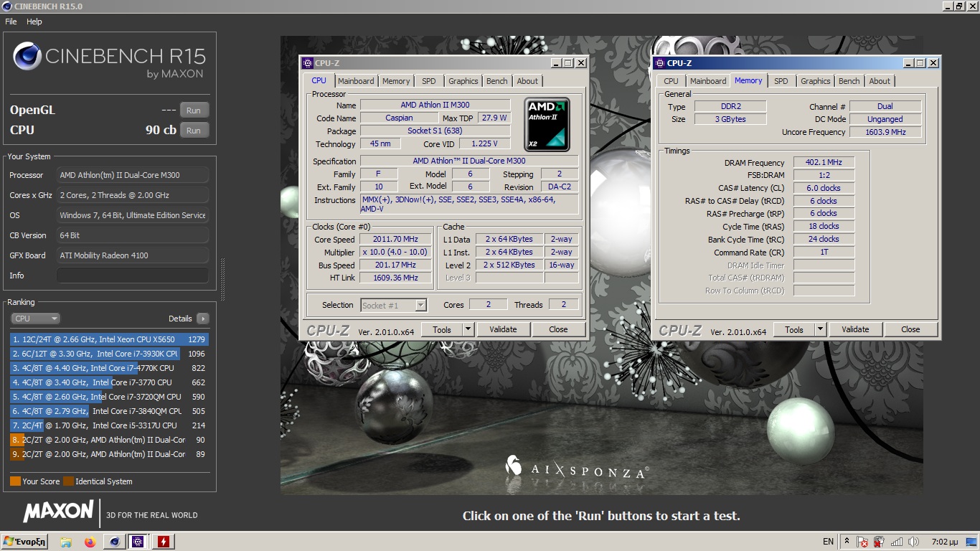Click the Cinebench title bar app icon

[6, 6]
